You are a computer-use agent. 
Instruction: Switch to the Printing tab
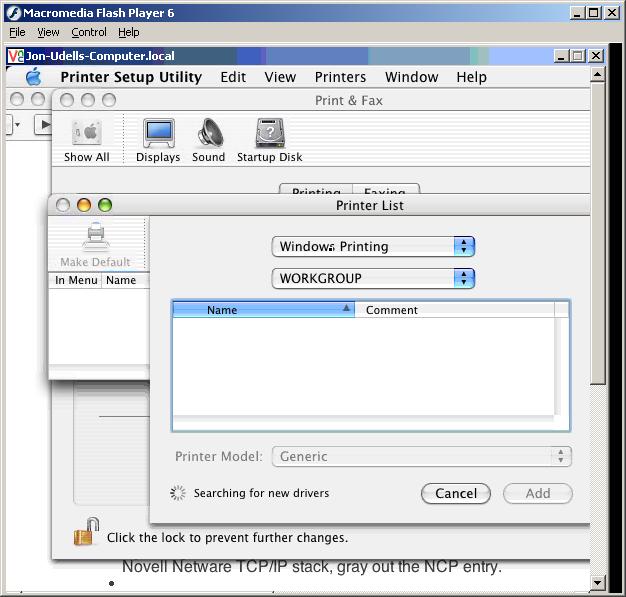pyautogui.click(x=316, y=189)
